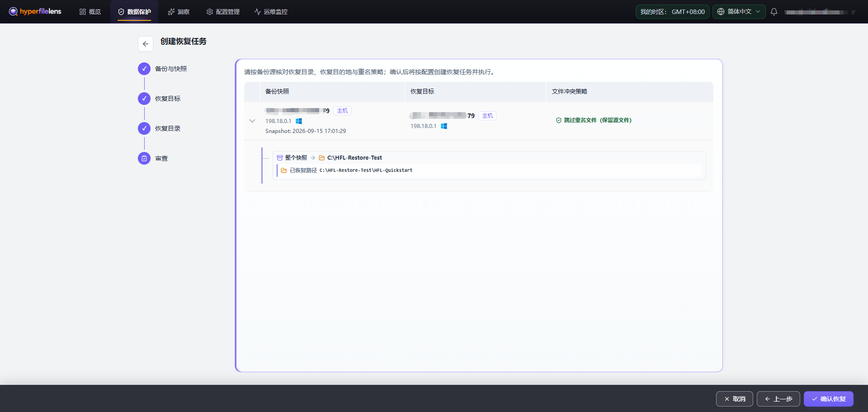Click the 上一步 previous button
Image resolution: width=868 pixels, height=412 pixels.
(778, 399)
